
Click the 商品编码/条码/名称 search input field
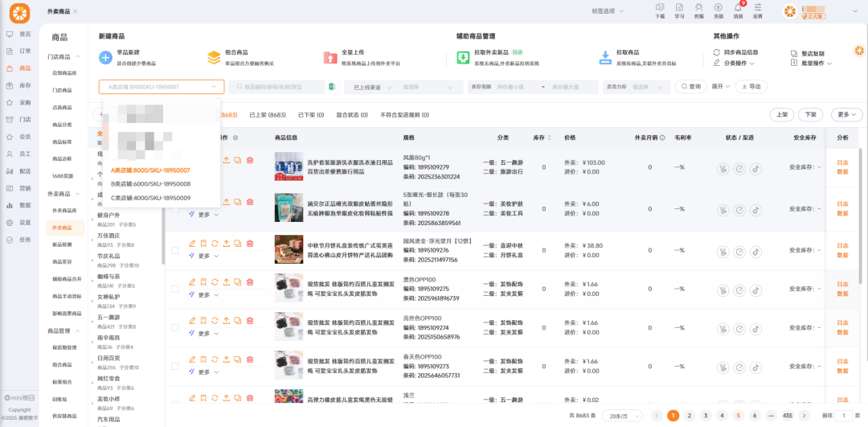tap(276, 87)
